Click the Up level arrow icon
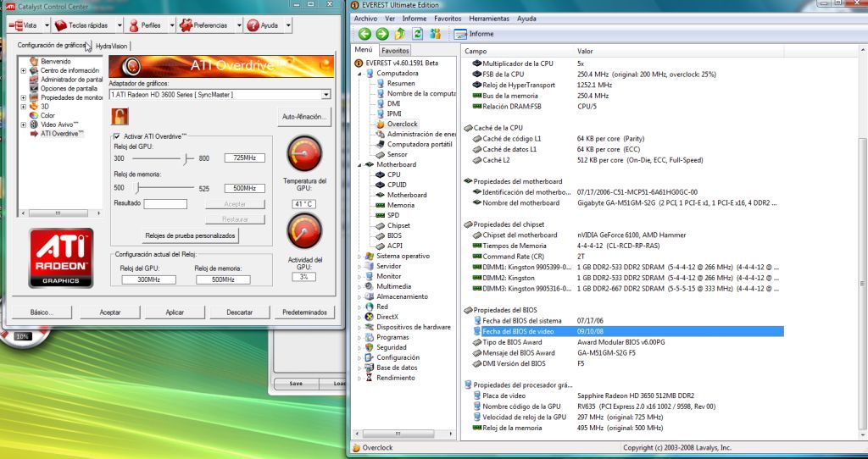 [x=400, y=34]
